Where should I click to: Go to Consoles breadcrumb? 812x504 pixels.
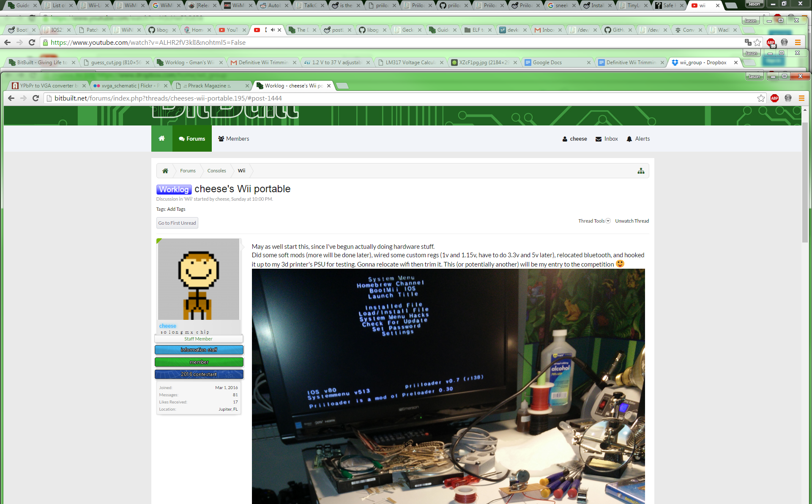pos(216,171)
